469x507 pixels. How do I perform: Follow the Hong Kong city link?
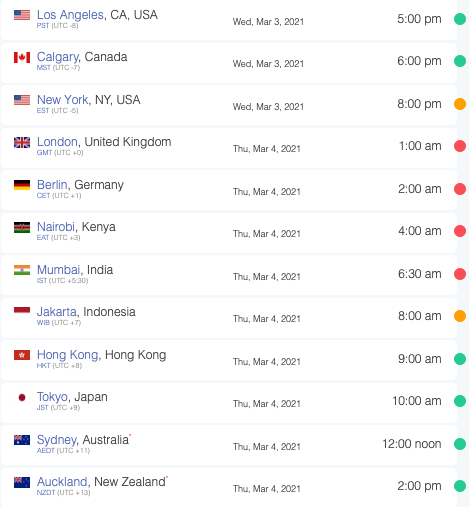coord(68,355)
